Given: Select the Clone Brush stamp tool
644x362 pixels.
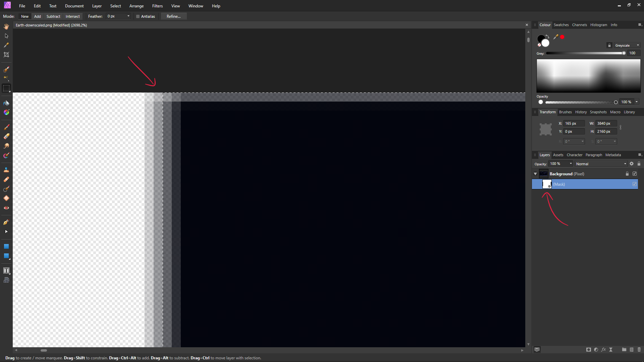Looking at the screenshot, I should [x=6, y=170].
